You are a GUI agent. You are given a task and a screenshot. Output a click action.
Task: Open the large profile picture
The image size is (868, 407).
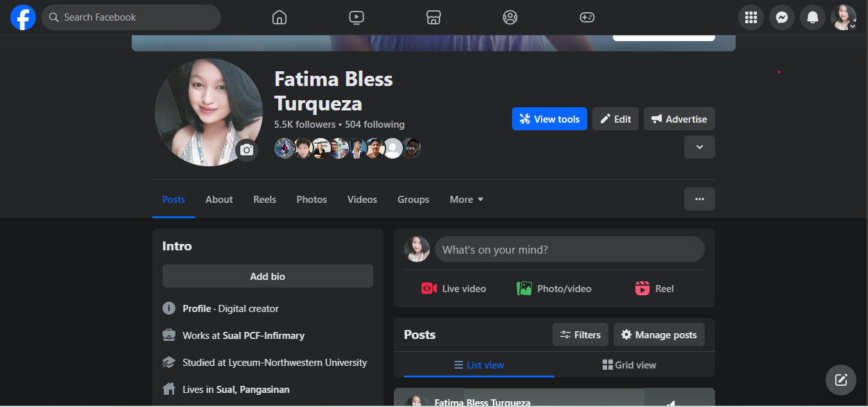pos(209,112)
